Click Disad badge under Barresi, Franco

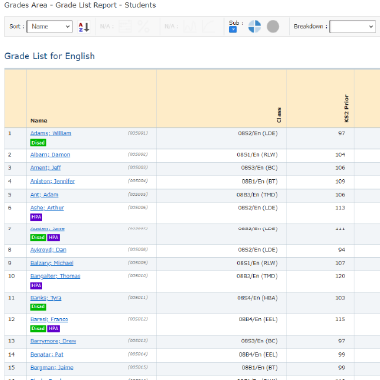(x=38, y=328)
